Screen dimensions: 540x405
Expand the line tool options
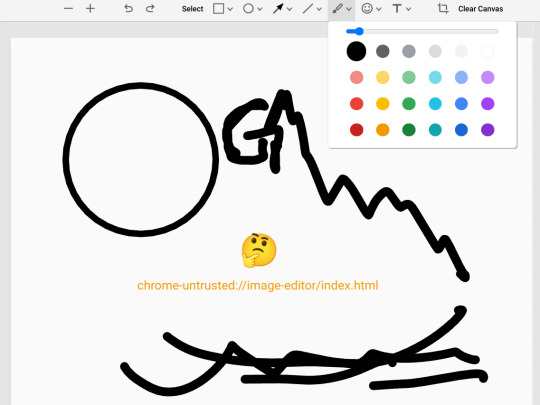point(319,9)
